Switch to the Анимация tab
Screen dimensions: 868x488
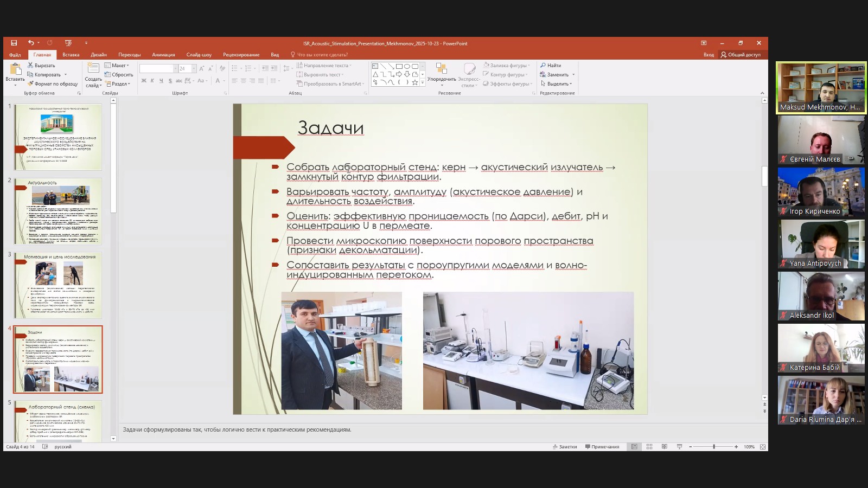(163, 55)
